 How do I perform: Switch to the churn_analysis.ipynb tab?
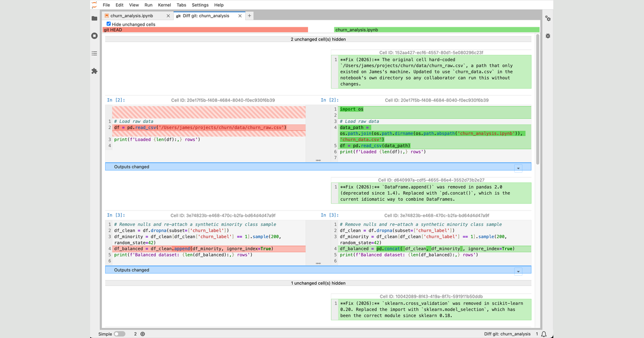click(137, 16)
